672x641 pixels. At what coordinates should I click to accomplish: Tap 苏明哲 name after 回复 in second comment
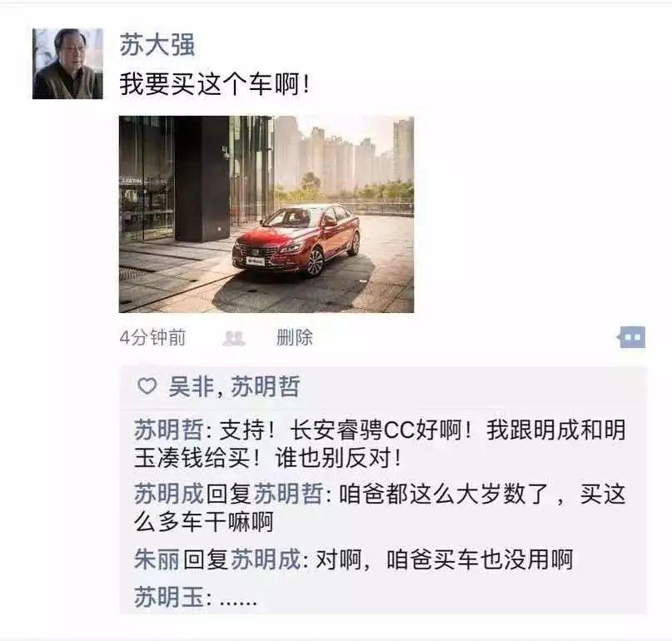click(288, 494)
